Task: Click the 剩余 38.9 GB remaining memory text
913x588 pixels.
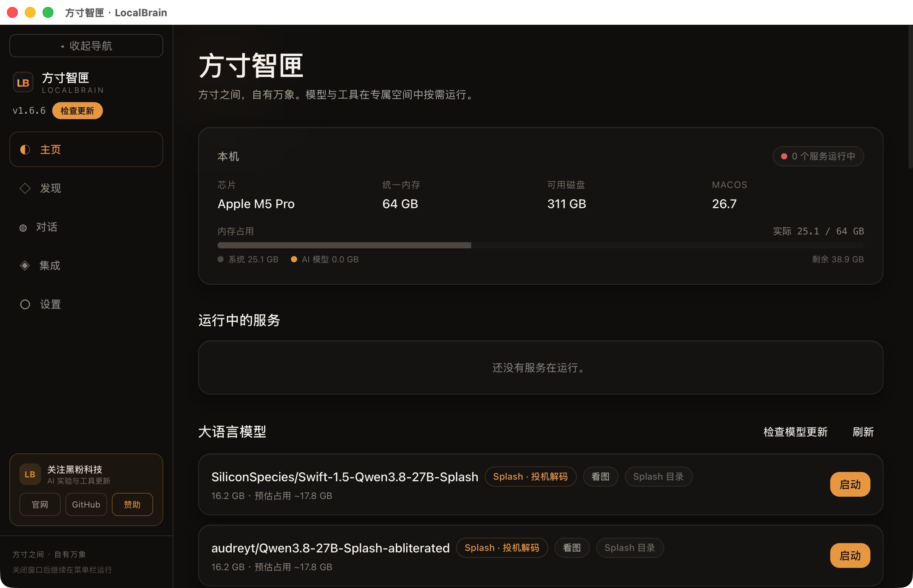Action: pyautogui.click(x=838, y=259)
